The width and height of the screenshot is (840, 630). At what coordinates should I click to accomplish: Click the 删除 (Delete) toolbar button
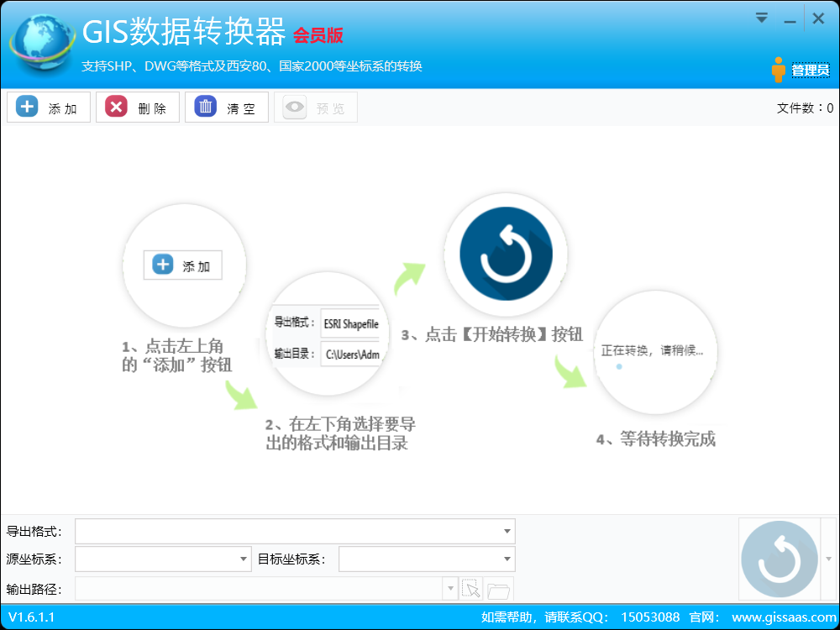click(137, 108)
